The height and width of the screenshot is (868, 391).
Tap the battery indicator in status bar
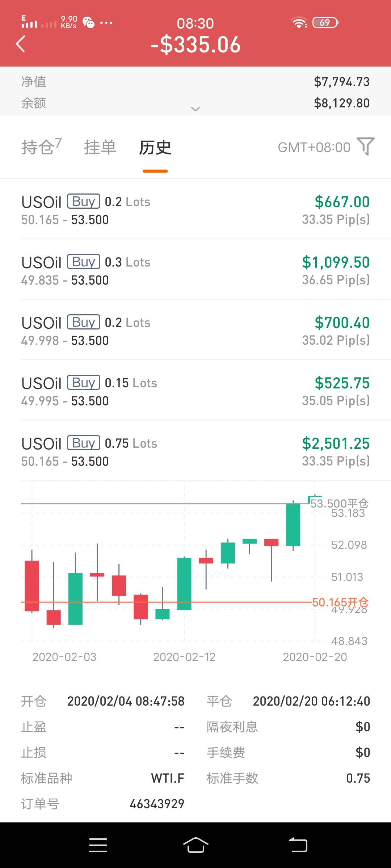point(325,23)
